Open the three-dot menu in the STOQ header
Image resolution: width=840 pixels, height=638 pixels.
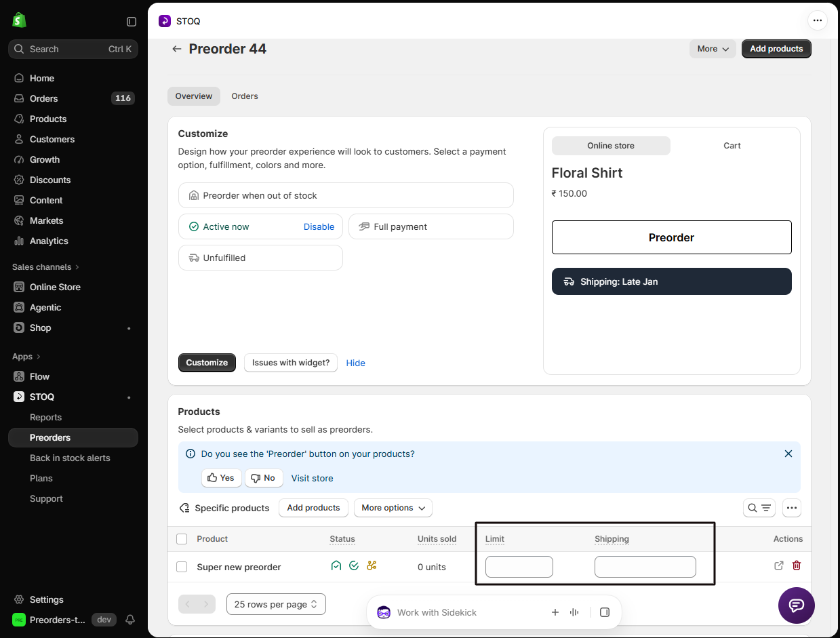(818, 20)
